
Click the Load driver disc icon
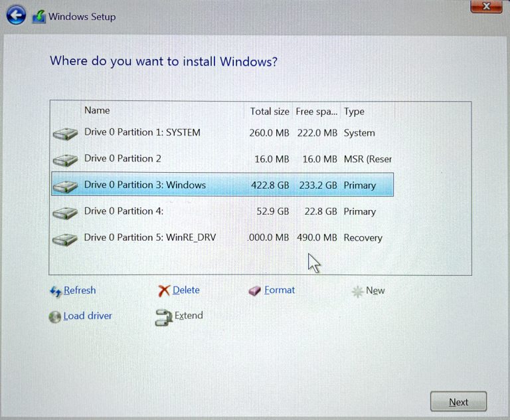point(54,317)
